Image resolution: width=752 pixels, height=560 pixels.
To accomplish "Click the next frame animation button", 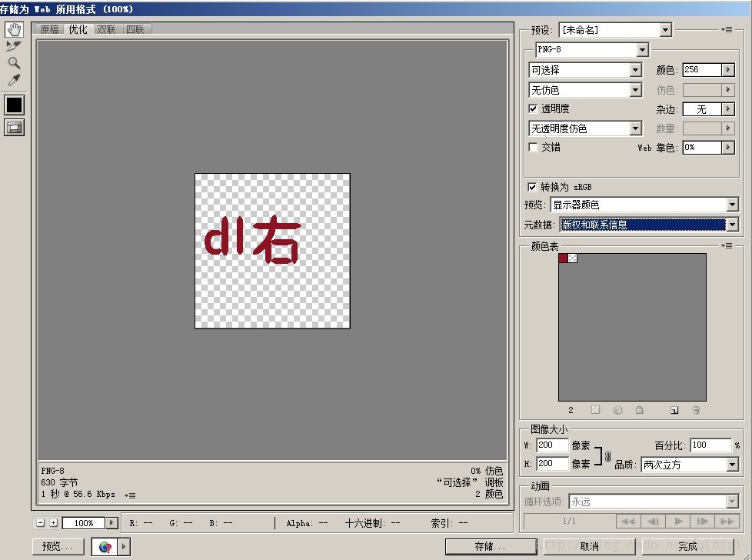I will point(703,521).
